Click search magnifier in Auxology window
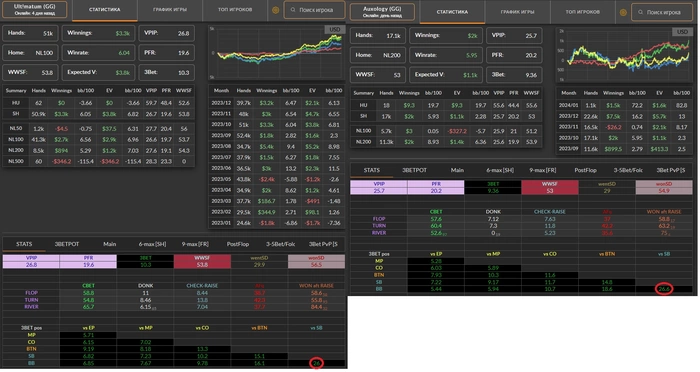This screenshot has width=700, height=372. coord(641,13)
